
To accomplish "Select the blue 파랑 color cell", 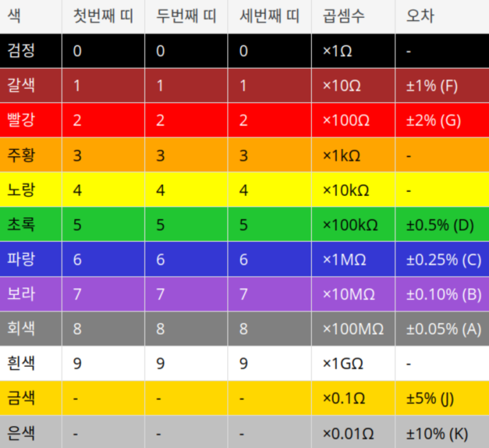I will click(x=30, y=259).
